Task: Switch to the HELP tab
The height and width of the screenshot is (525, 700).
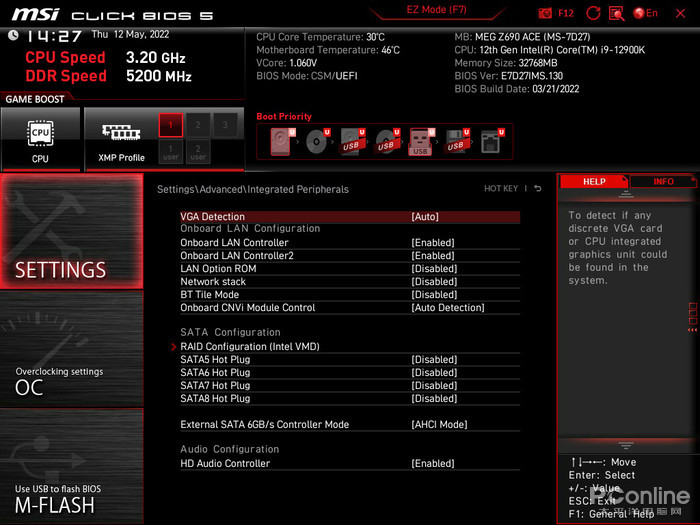Action: click(594, 181)
